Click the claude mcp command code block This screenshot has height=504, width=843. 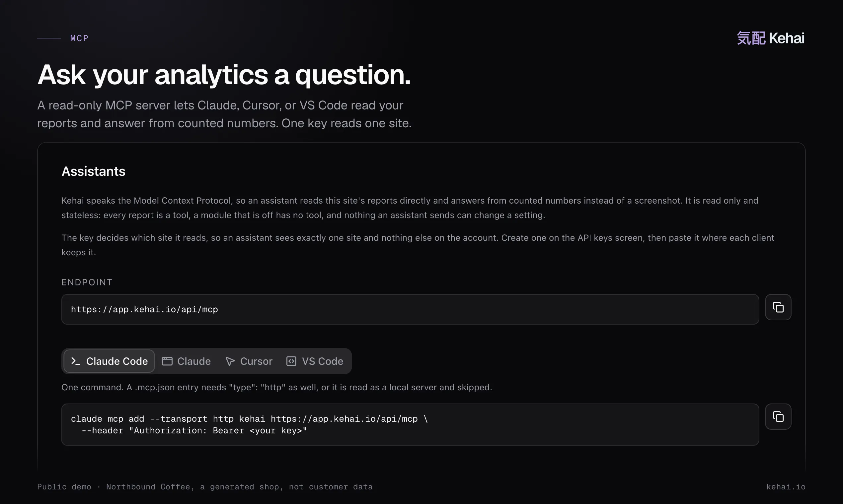click(410, 424)
